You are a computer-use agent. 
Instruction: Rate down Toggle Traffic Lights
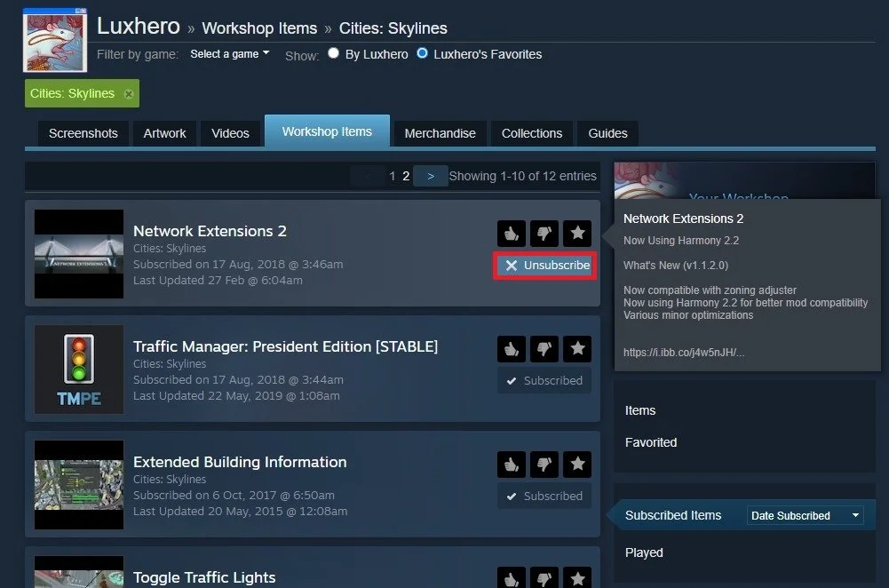click(x=544, y=578)
